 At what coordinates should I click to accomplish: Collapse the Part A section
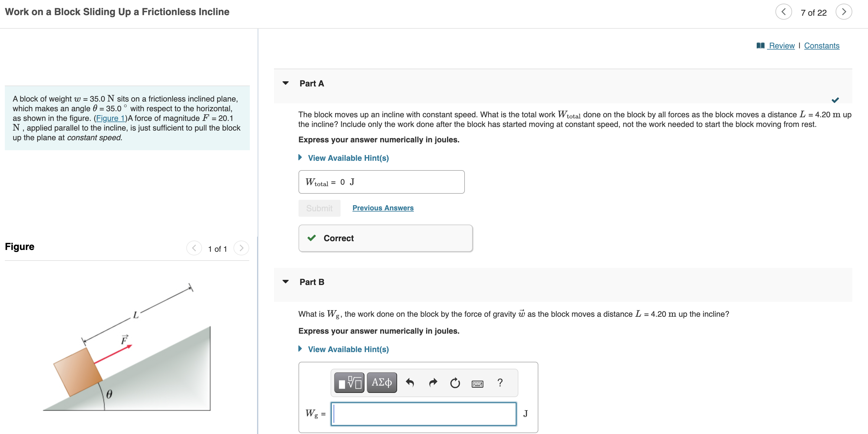click(286, 83)
